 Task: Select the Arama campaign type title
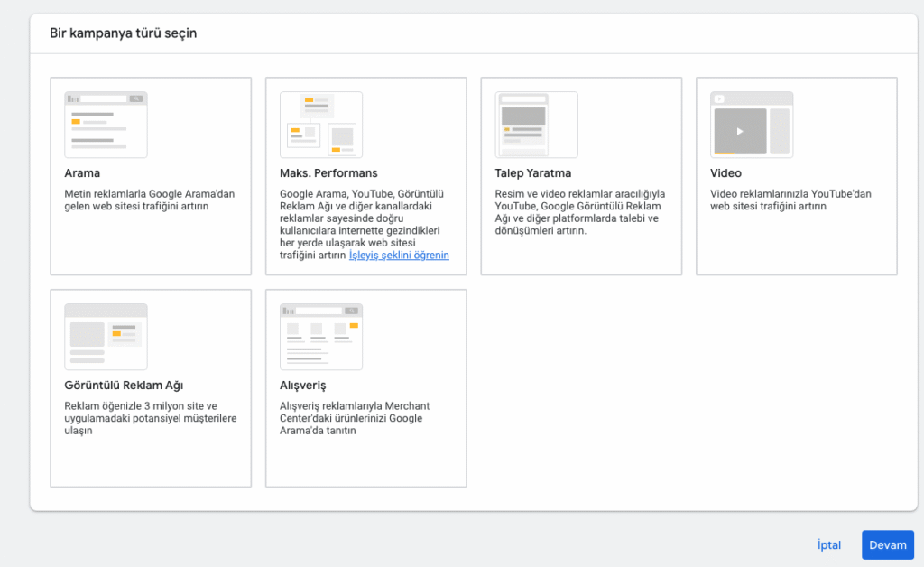pyautogui.click(x=82, y=173)
